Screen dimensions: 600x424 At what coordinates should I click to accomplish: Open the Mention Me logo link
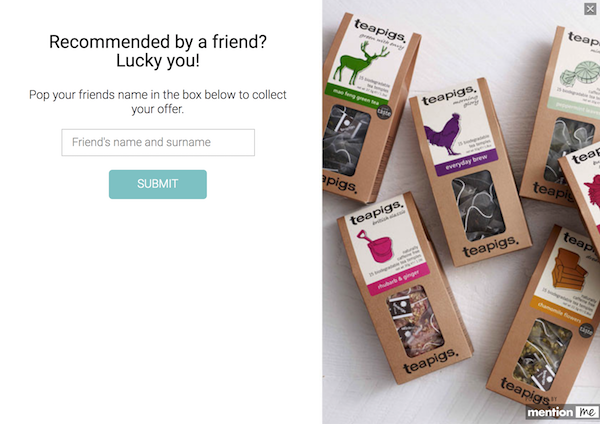[562, 412]
